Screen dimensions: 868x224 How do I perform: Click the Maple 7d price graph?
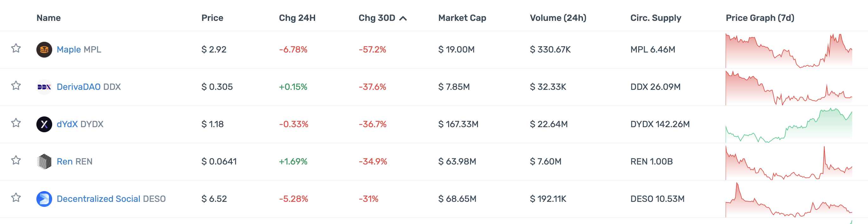(789, 51)
